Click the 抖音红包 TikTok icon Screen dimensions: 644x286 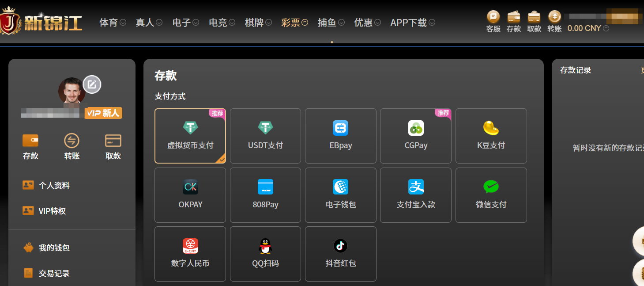click(x=341, y=246)
